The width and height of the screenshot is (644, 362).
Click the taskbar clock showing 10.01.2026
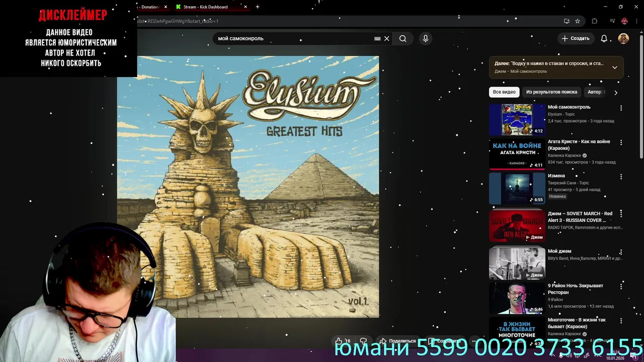click(615, 355)
